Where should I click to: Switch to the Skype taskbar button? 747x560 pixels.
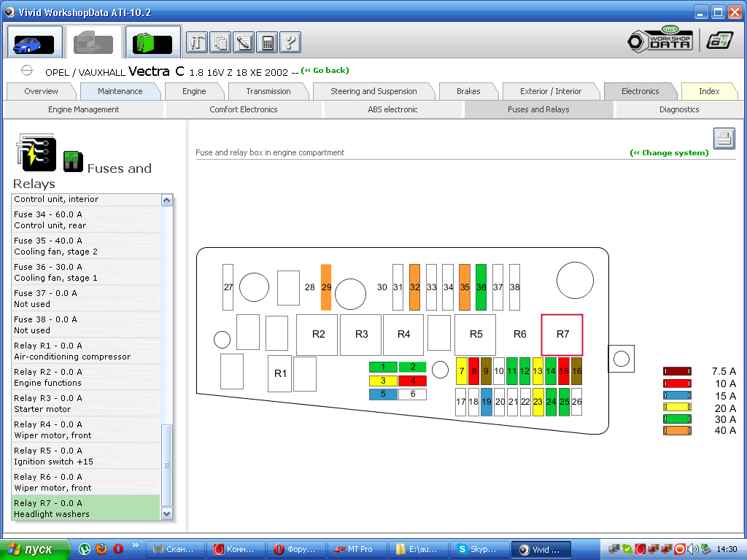click(x=479, y=550)
